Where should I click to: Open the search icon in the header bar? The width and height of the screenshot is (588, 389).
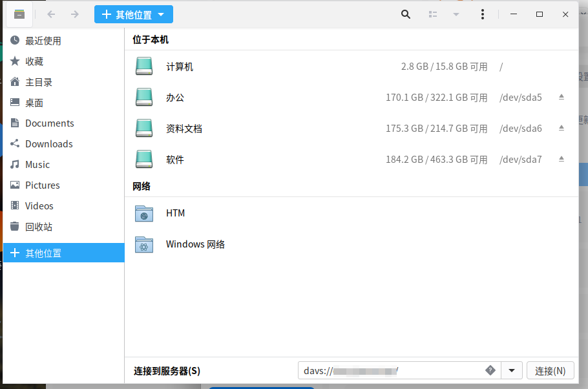[405, 14]
